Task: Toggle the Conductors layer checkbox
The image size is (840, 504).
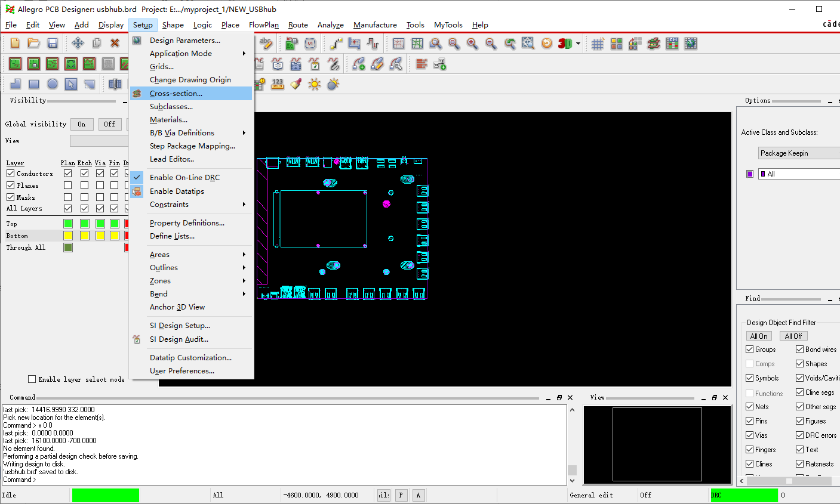Action: (11, 174)
